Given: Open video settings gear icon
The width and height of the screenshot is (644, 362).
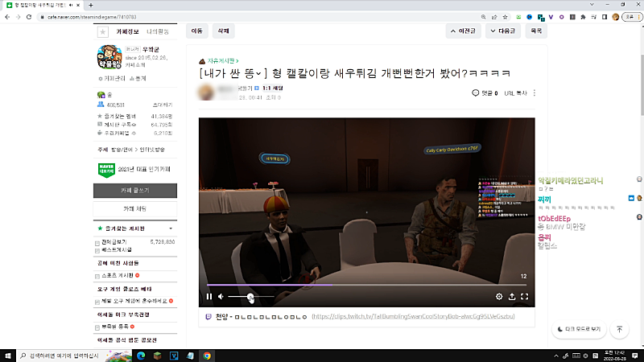Looking at the screenshot, I should [x=499, y=296].
